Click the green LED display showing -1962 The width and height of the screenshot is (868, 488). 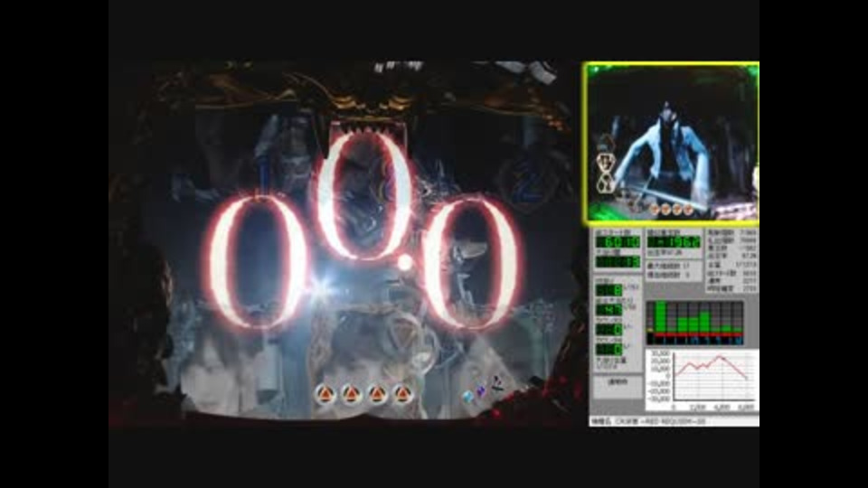(675, 242)
